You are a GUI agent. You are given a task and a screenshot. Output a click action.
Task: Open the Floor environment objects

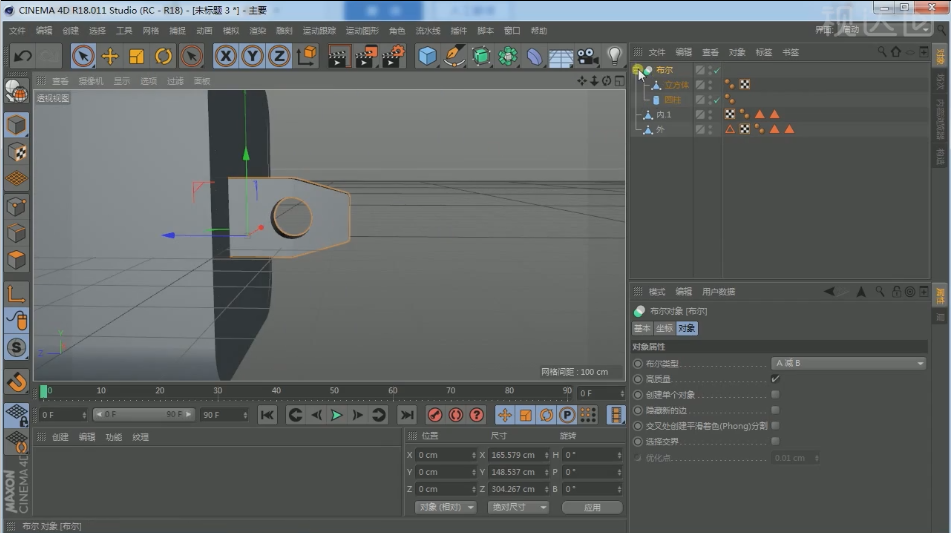click(561, 57)
